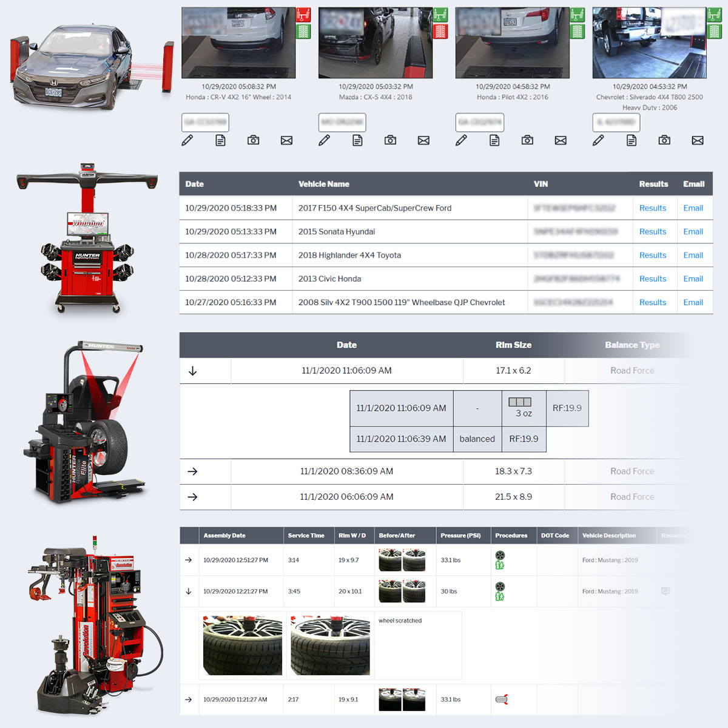Click the Email link for the 2017 F150 Ford

pos(693,208)
